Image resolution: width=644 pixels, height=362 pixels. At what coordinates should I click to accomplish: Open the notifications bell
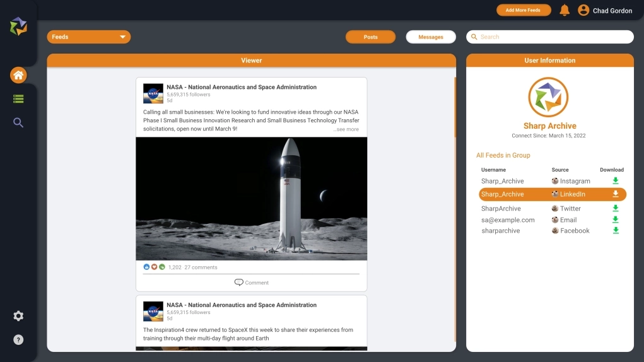click(565, 10)
